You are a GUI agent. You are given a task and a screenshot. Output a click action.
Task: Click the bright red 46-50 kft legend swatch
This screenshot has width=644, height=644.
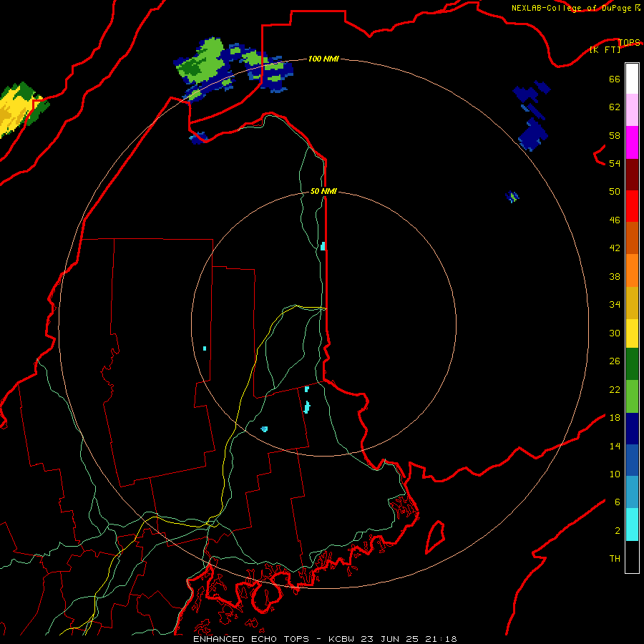point(632,206)
